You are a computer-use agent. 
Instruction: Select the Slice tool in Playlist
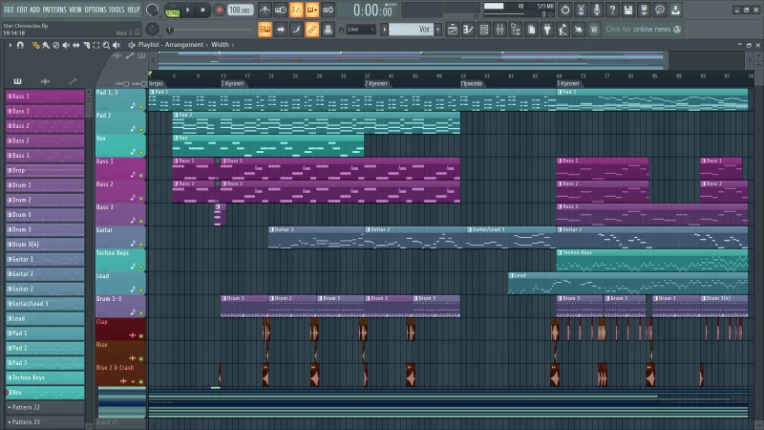(86, 45)
